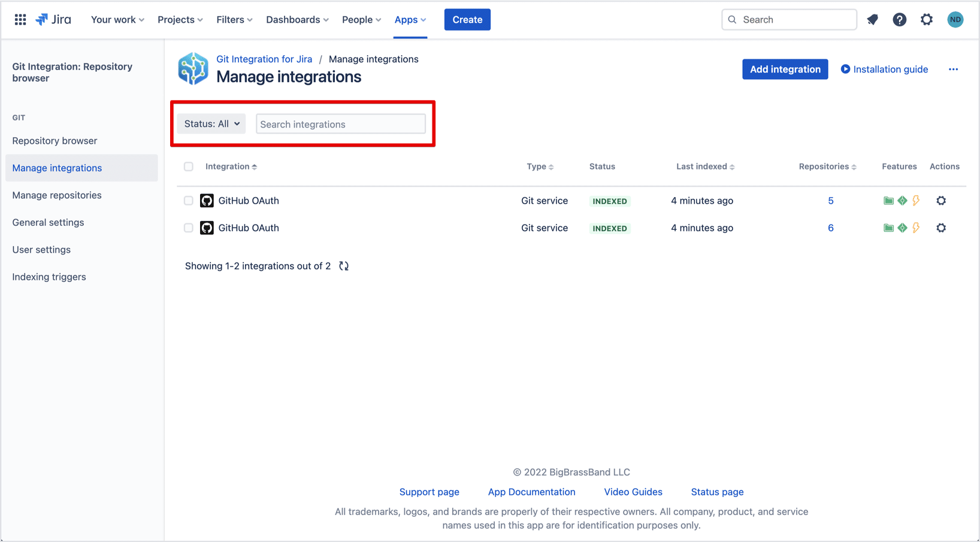Click the refresh integrations list icon
Screen dimensions: 980x542
click(344, 266)
